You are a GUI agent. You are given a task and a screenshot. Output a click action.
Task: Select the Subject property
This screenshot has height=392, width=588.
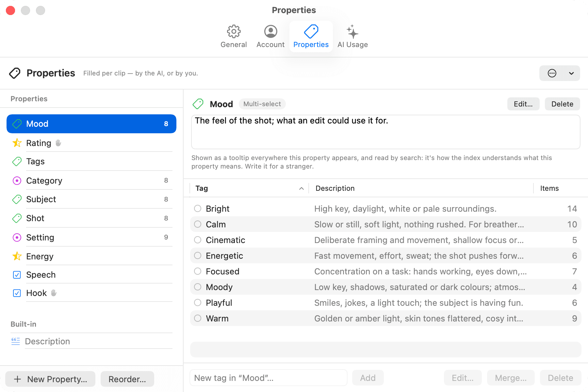tap(91, 199)
